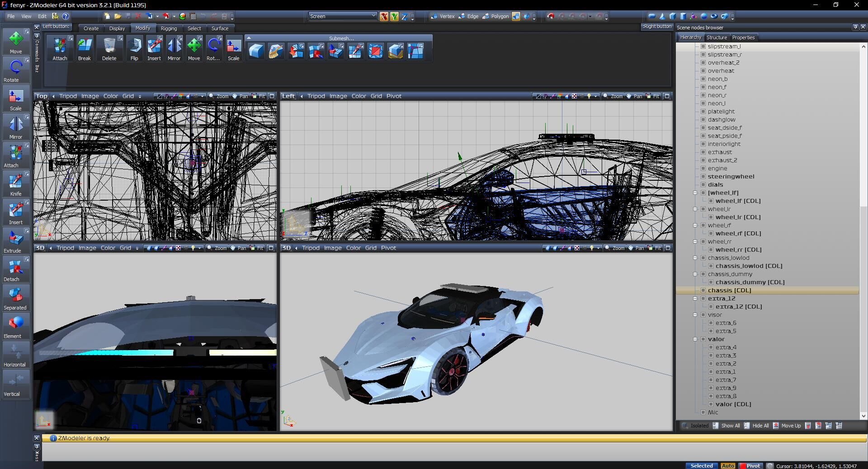
Task: Toggle visibility checkbox for engine node
Action: point(703,169)
